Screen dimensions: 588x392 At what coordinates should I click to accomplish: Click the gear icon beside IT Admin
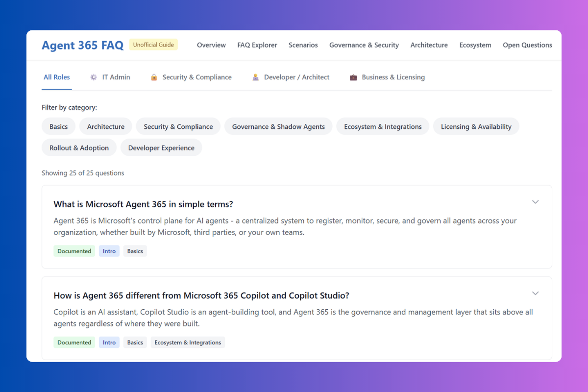coord(93,77)
